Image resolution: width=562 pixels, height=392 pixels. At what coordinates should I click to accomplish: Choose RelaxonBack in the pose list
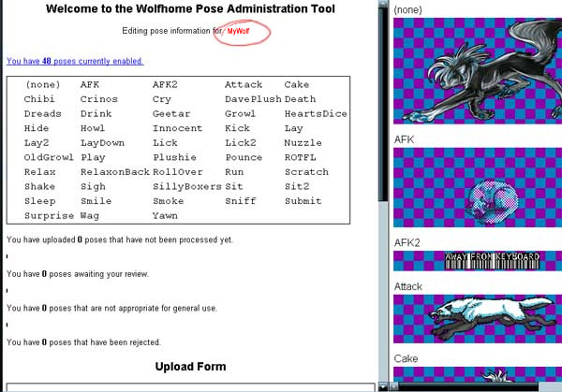(114, 172)
